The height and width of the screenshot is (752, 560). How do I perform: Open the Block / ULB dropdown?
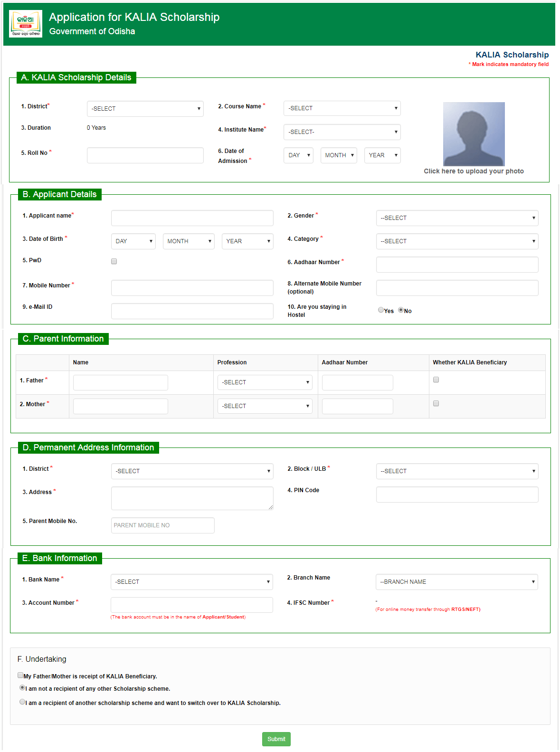[457, 471]
